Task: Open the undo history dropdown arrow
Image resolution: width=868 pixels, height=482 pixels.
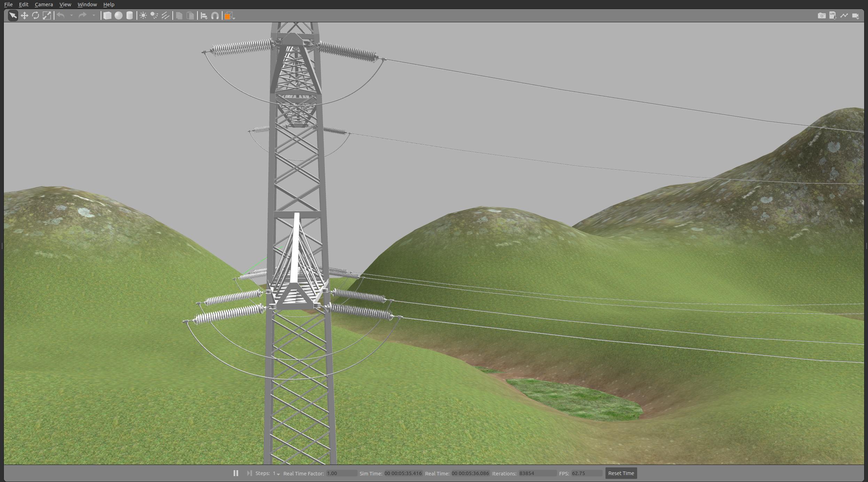Action: coord(71,16)
